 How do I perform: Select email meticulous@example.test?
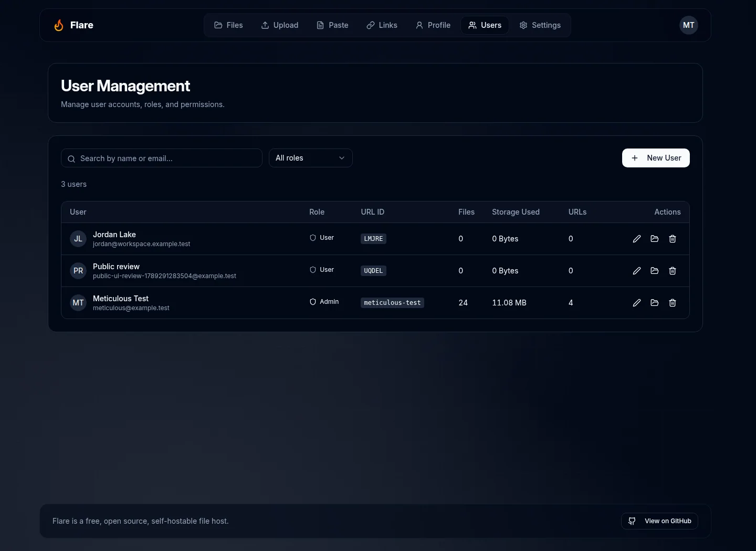pos(131,308)
